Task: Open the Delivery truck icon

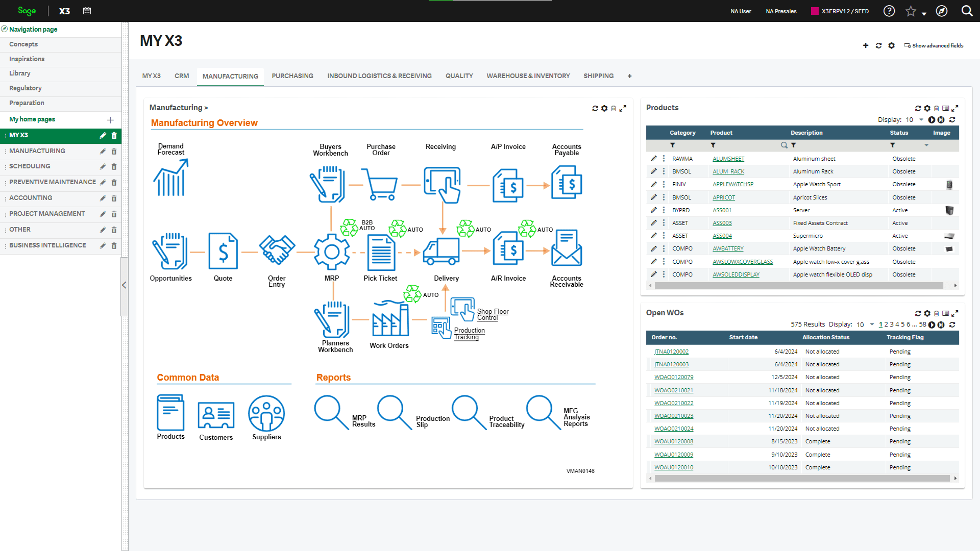Action: pos(442,252)
